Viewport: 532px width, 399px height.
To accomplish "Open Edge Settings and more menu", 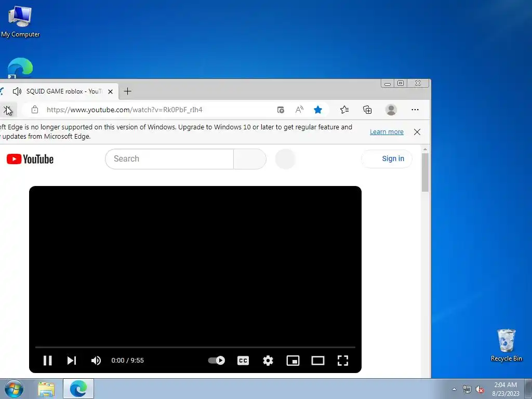I will point(415,110).
